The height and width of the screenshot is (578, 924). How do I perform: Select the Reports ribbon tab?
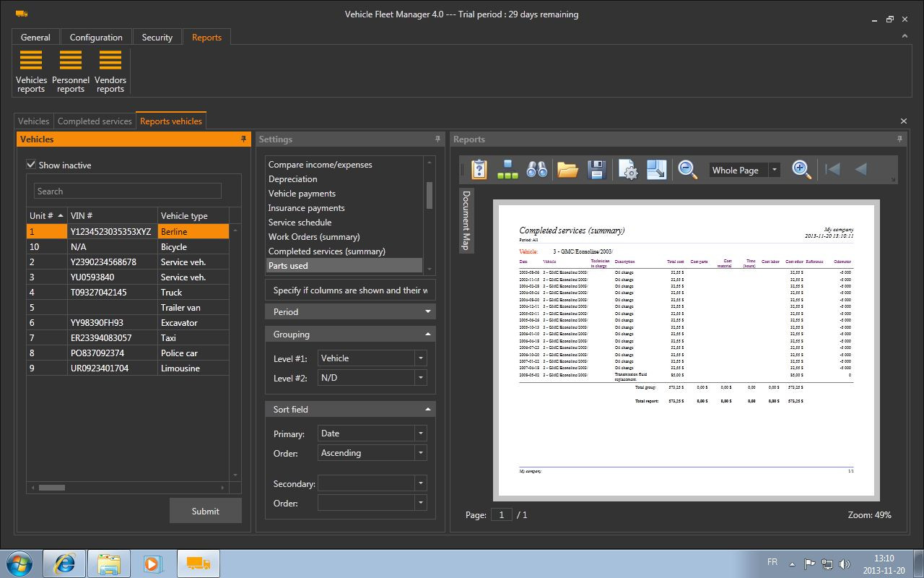click(206, 38)
